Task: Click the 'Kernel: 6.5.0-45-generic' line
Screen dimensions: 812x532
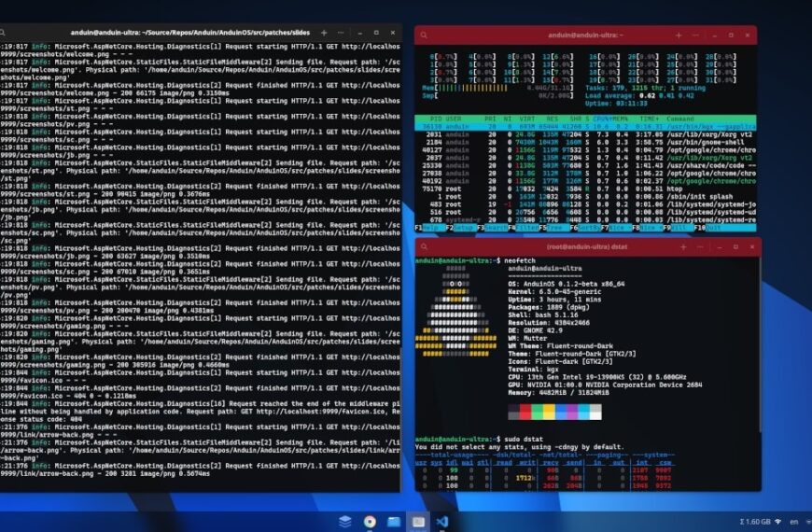Action: coord(554,291)
